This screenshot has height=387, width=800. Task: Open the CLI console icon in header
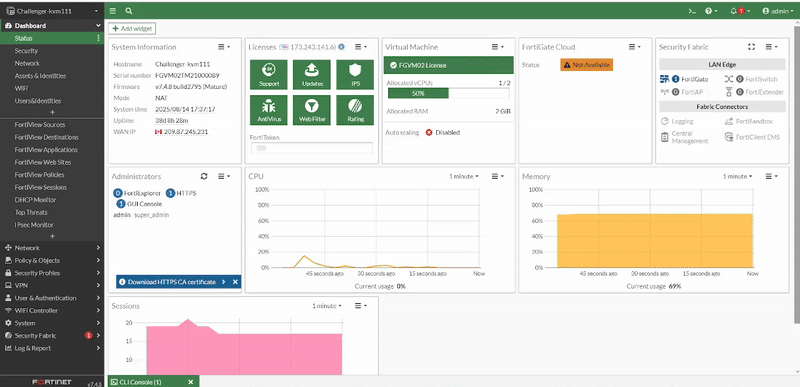pos(692,11)
